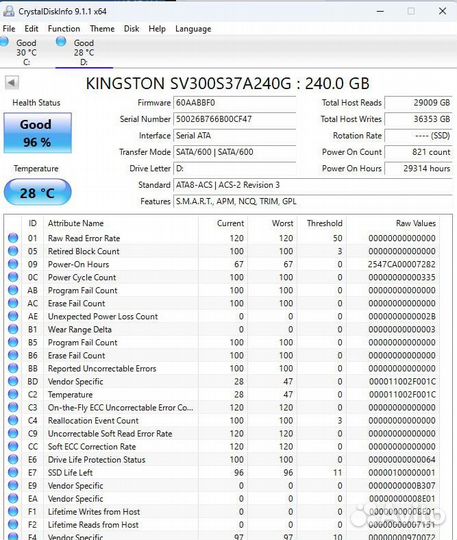457x540 pixels.
Task: Click status icon for row BD
Action: pyautogui.click(x=13, y=381)
